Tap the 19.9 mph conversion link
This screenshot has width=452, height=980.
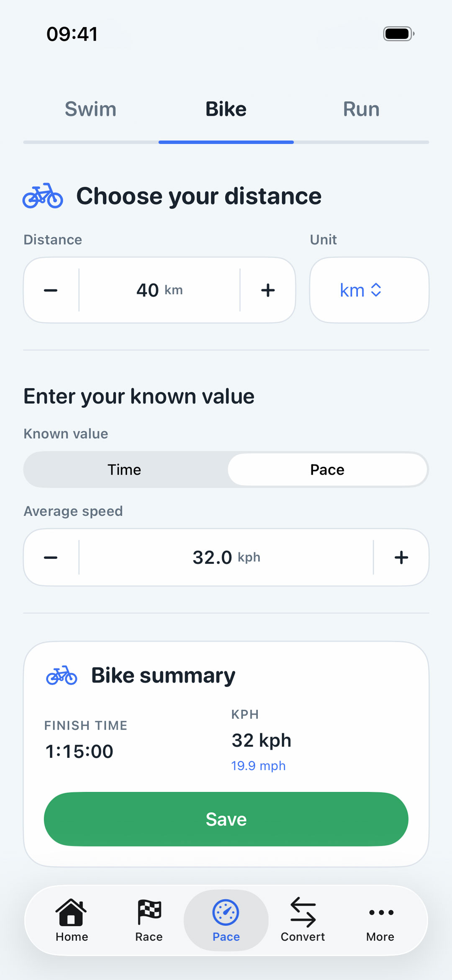tap(258, 766)
